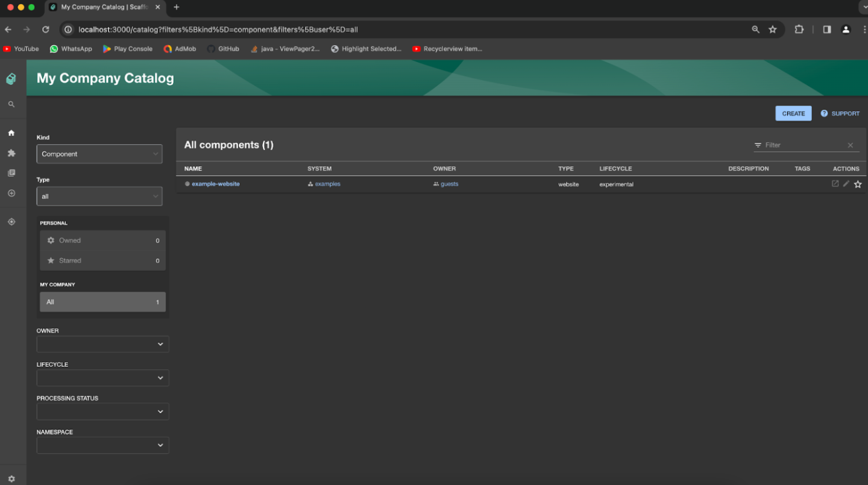Expand the Type dropdown set to all
The image size is (868, 485).
99,196
